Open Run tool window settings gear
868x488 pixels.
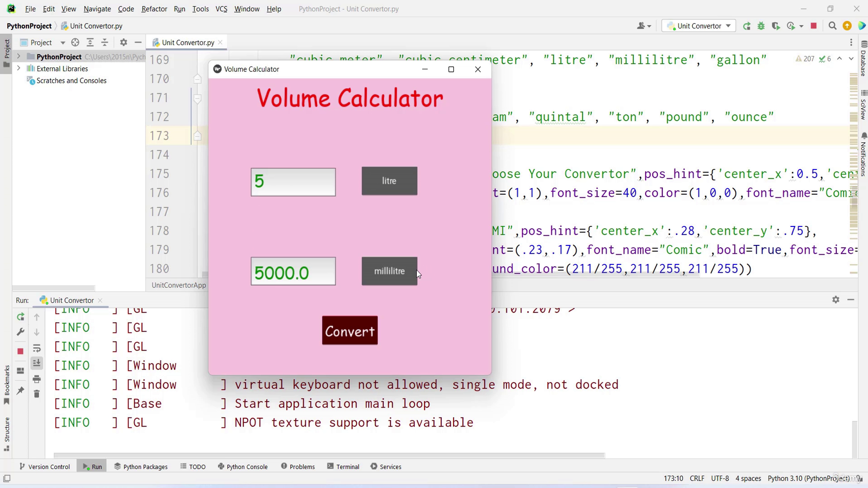point(836,300)
